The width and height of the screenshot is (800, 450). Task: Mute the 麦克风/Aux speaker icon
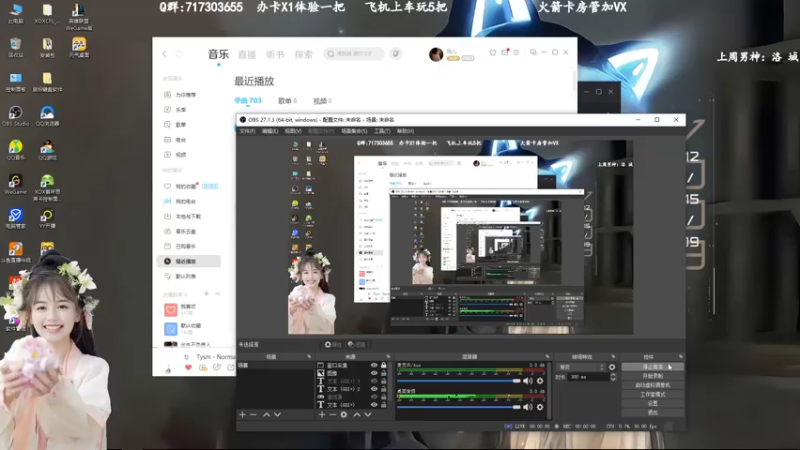pyautogui.click(x=528, y=381)
